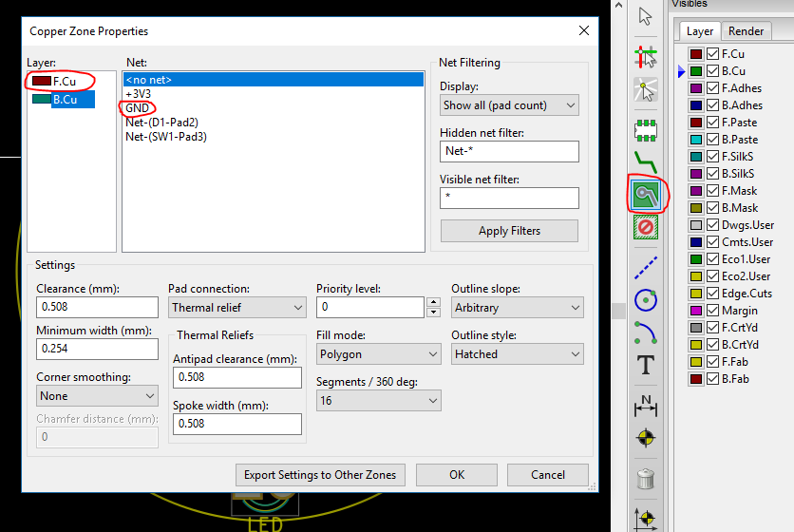Toggle Margin layer visibility checkbox
The image size is (794, 532).
click(x=712, y=311)
